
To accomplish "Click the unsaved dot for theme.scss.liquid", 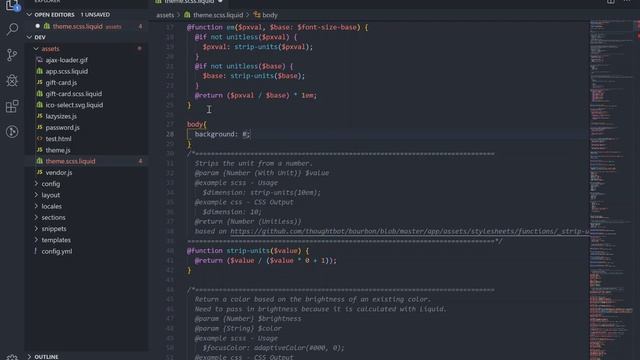I will click(38, 26).
